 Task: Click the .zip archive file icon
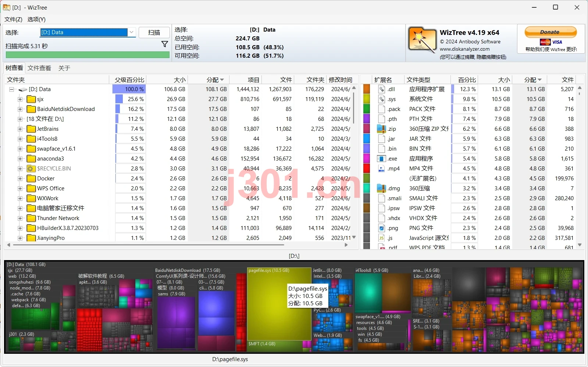point(381,129)
